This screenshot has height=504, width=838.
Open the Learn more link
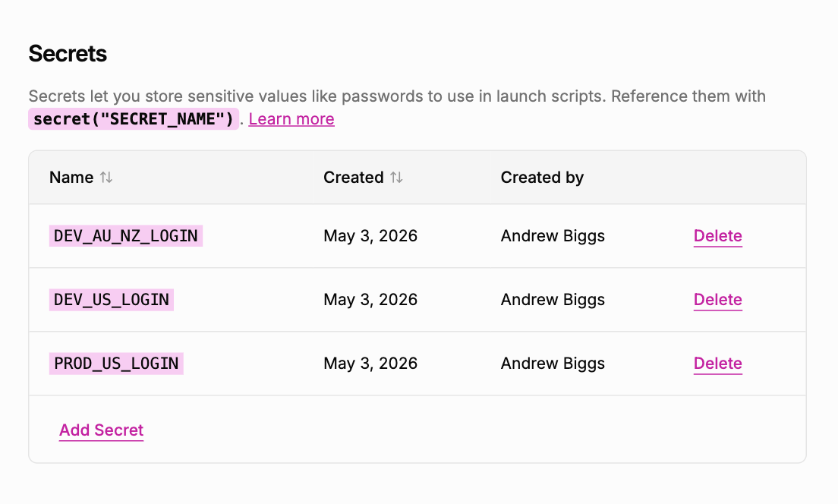[291, 118]
